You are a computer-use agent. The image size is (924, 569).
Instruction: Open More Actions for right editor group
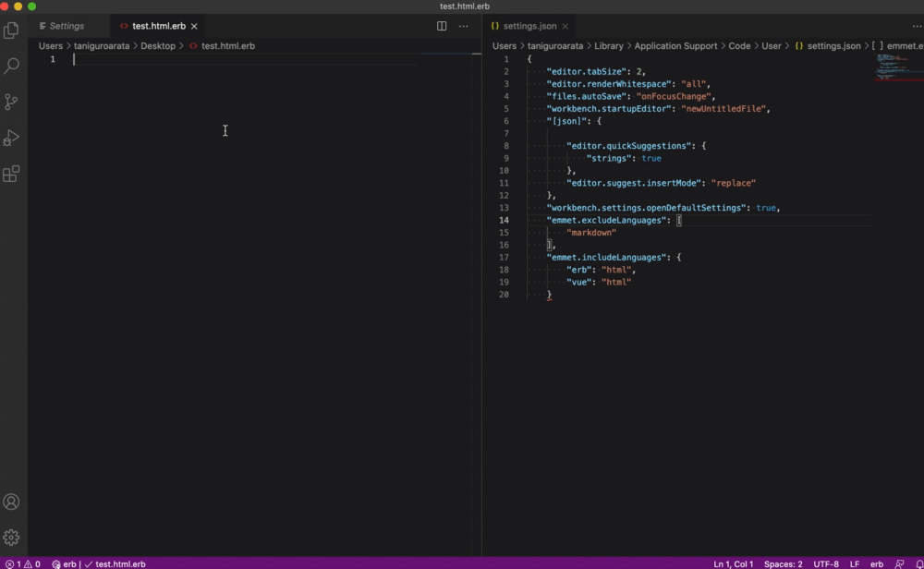pyautogui.click(x=917, y=26)
